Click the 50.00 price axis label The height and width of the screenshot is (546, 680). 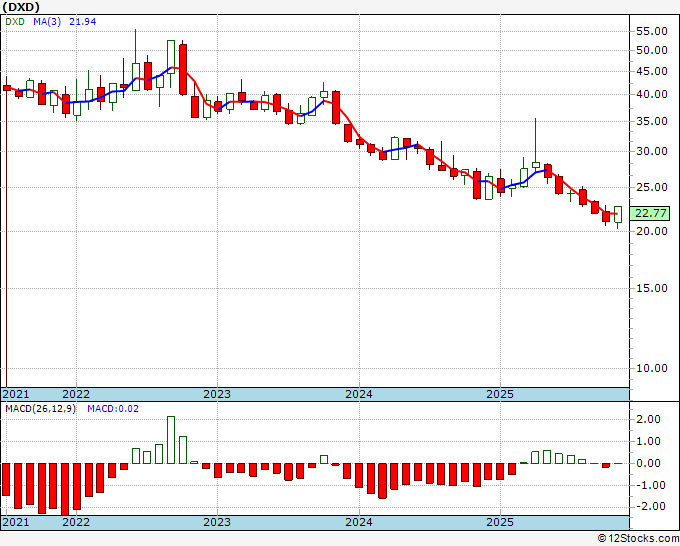(651, 50)
